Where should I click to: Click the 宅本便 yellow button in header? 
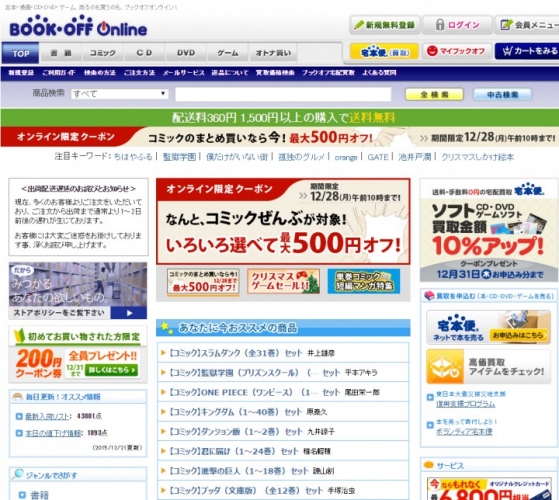click(x=384, y=52)
